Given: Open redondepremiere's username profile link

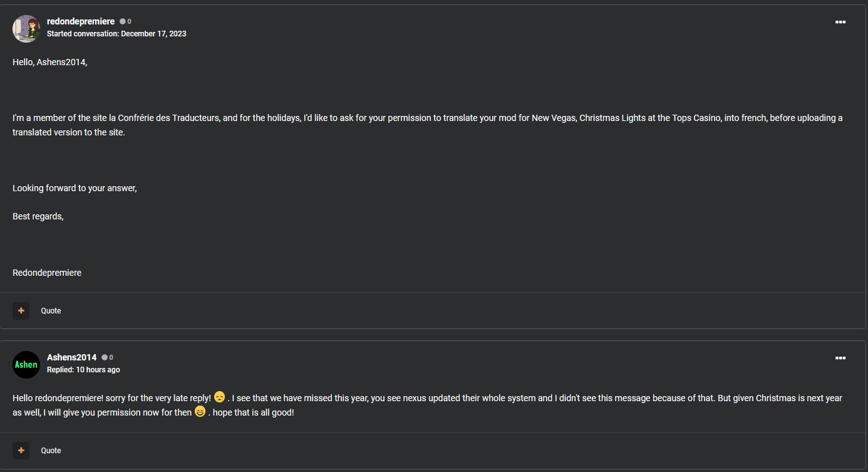Looking at the screenshot, I should (x=81, y=21).
